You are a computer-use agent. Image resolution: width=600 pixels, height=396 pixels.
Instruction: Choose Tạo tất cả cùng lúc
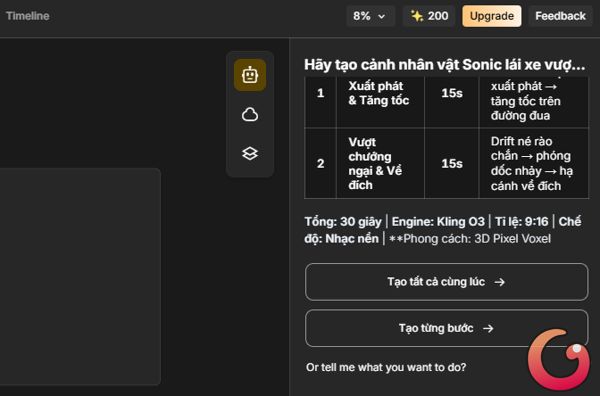447,282
